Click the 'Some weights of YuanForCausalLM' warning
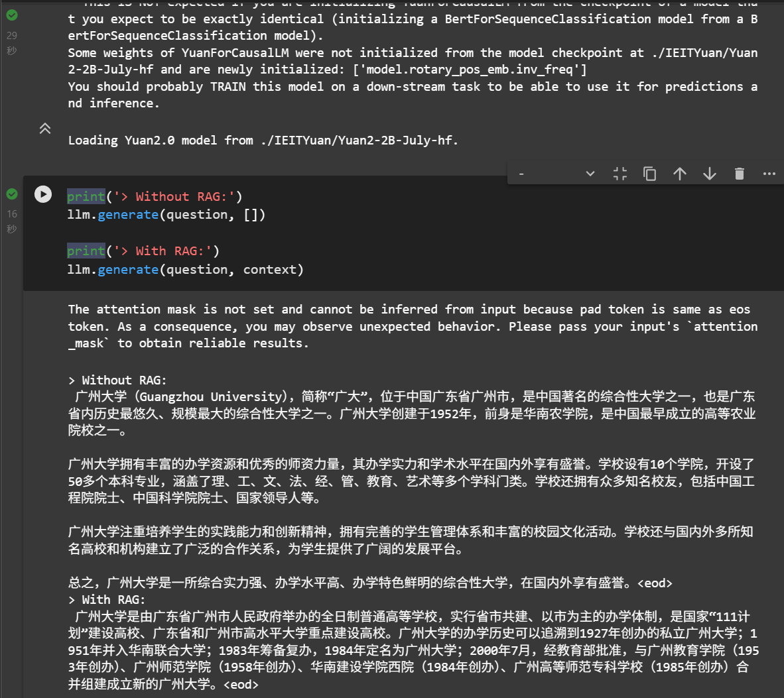 pos(413,61)
